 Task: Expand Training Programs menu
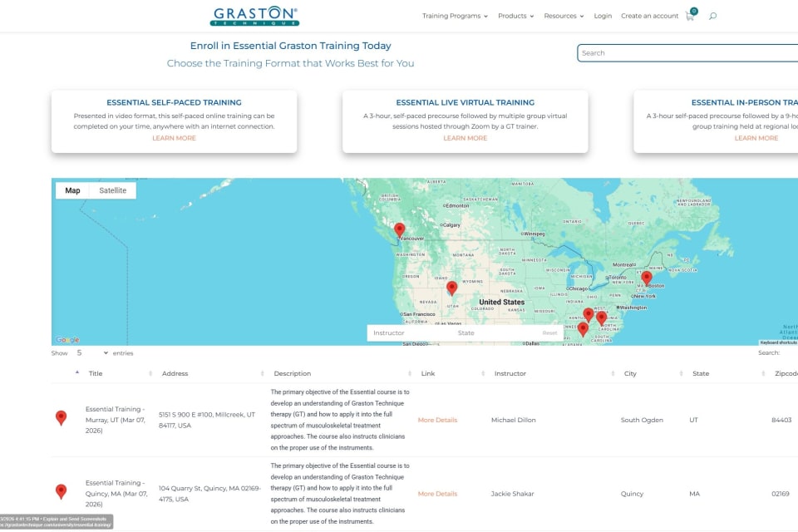click(455, 16)
